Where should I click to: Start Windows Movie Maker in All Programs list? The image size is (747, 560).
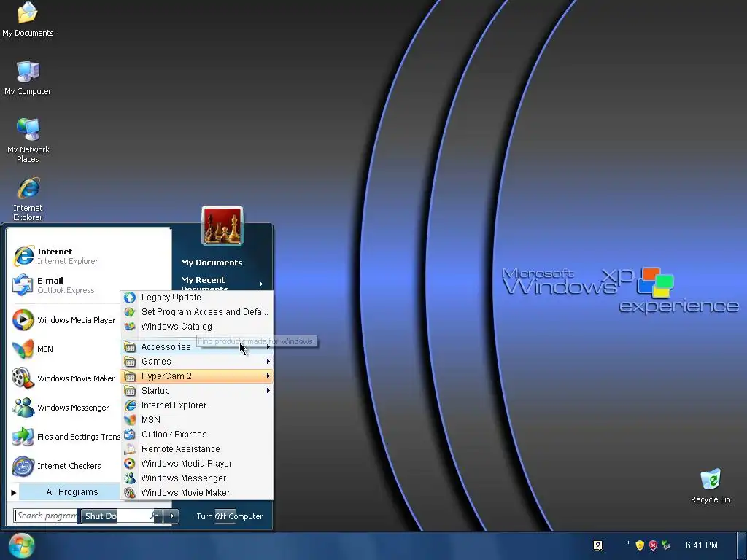pos(197,493)
